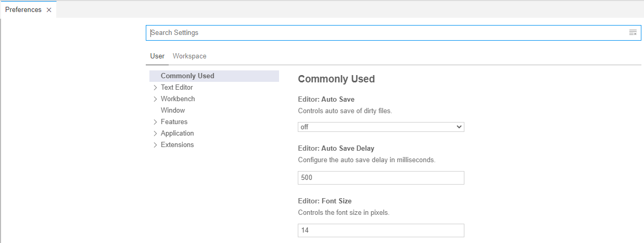Click the Font Size input box
644x243 pixels.
[381, 230]
